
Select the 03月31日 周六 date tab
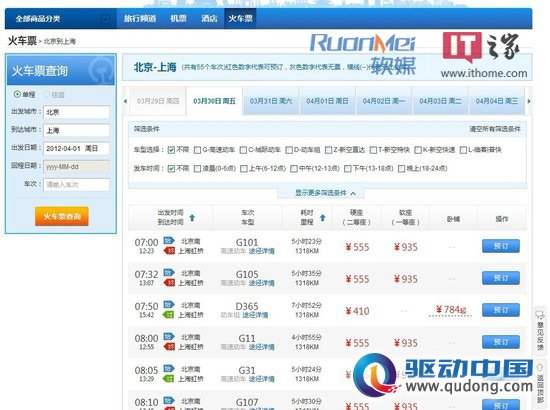click(271, 101)
